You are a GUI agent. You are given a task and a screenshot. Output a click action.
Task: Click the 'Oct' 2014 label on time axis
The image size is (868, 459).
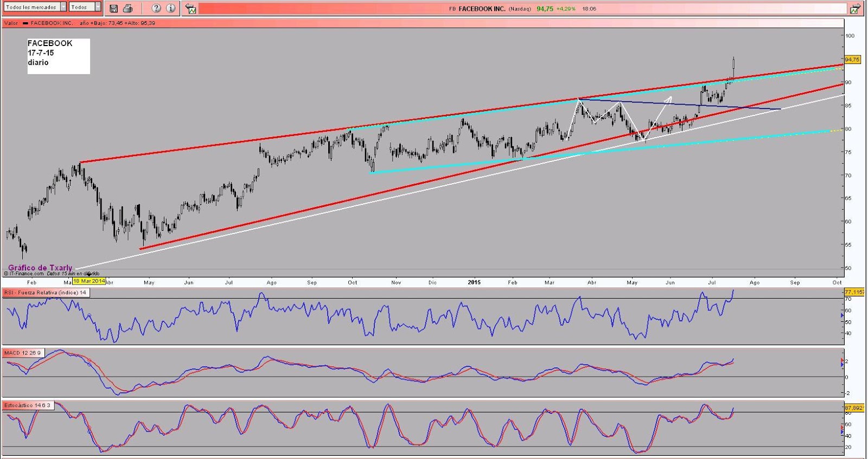353,282
